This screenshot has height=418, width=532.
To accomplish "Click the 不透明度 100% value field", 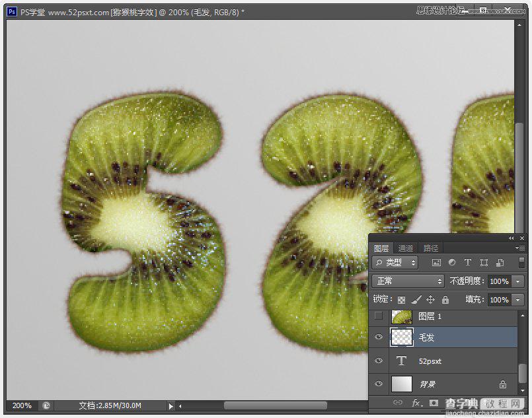I will (x=499, y=281).
